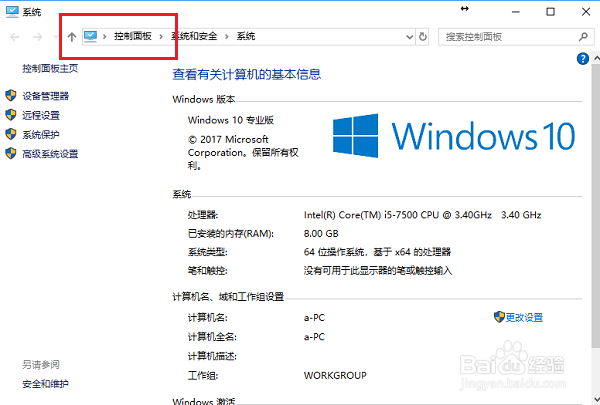Select the a-PC value beside 计算机名
This screenshot has height=405, width=600.
tap(314, 318)
